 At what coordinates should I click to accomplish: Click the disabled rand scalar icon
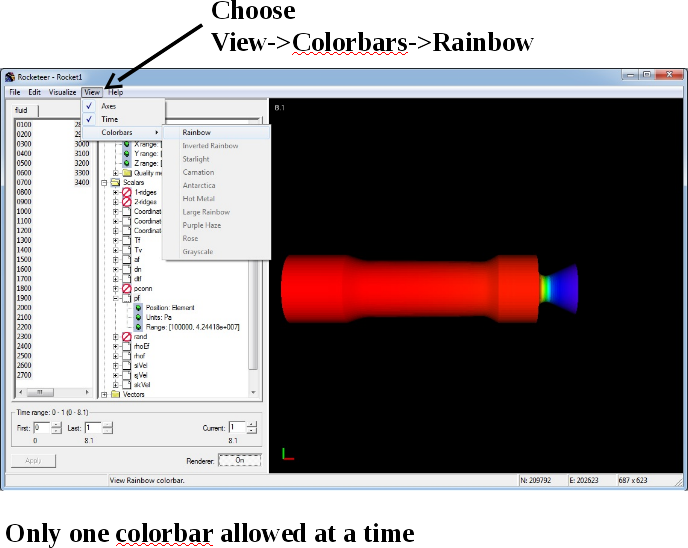coord(127,337)
